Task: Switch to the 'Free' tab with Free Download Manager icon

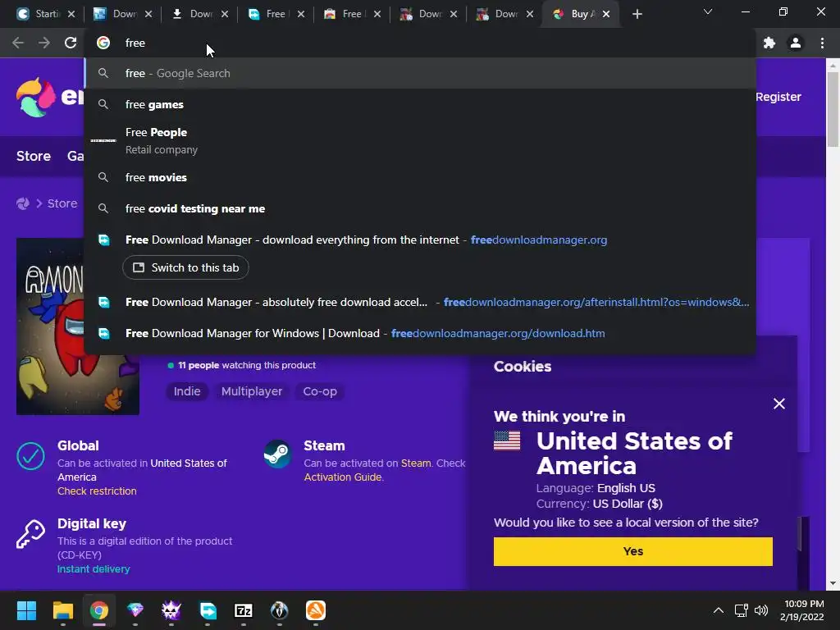Action: [x=276, y=14]
